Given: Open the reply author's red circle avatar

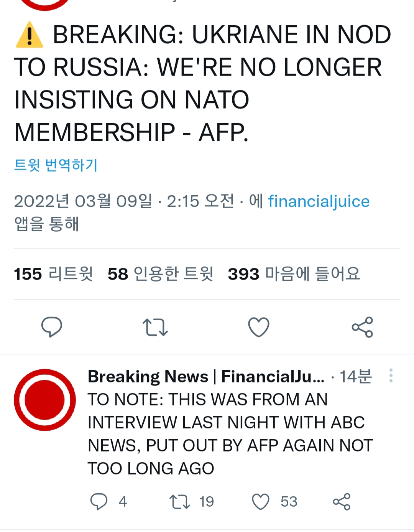Looking at the screenshot, I should coord(45,400).
